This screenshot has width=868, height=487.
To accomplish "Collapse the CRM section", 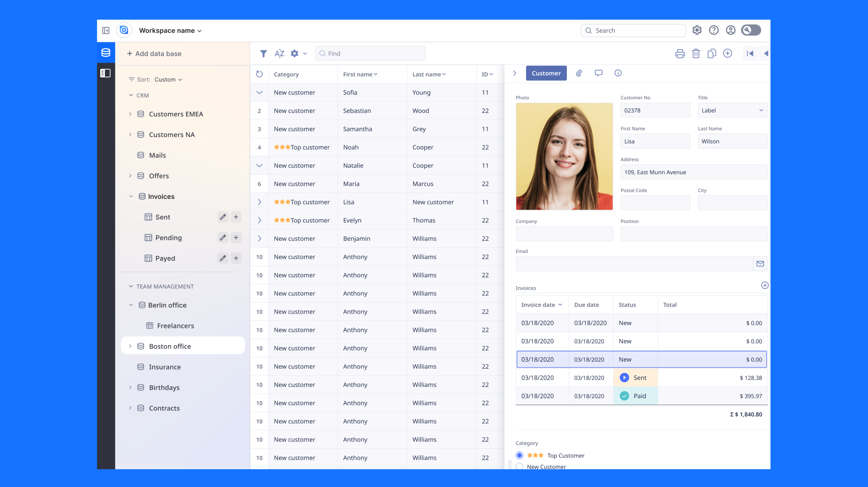I will [131, 95].
